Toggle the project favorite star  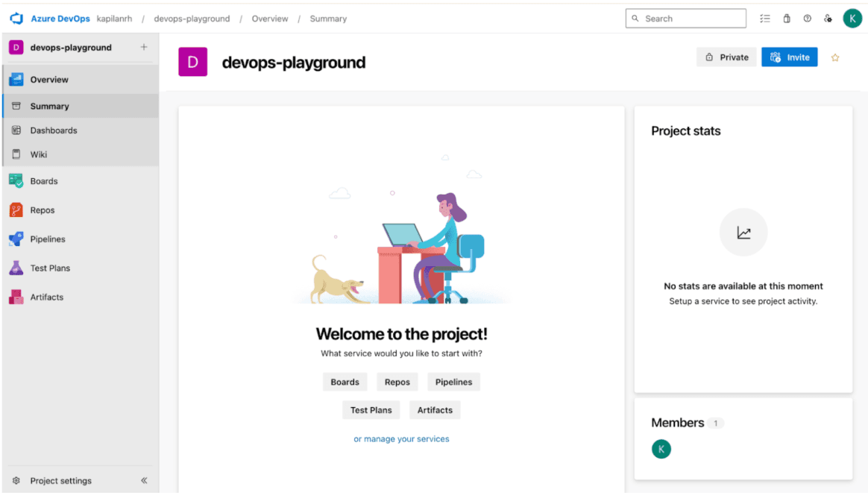834,57
